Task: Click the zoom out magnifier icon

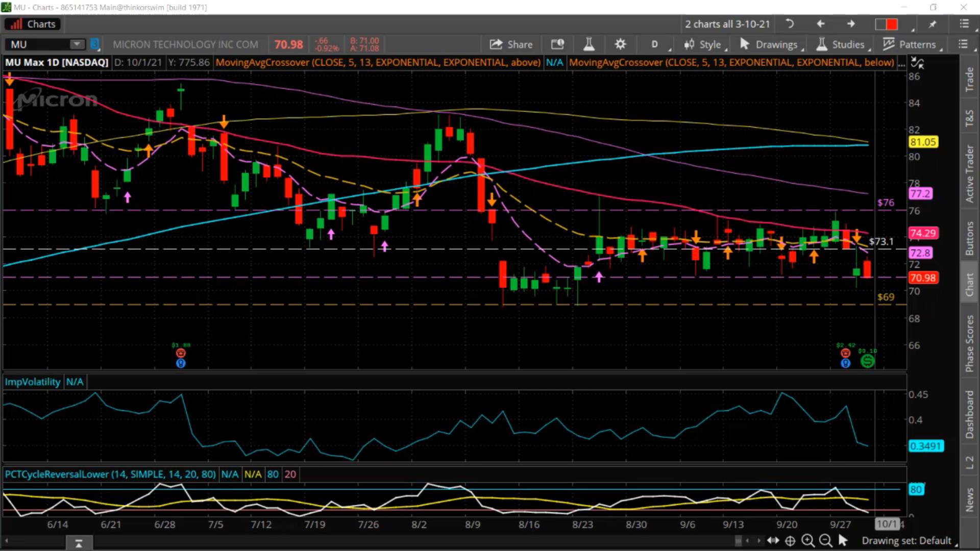Action: [x=825, y=541]
